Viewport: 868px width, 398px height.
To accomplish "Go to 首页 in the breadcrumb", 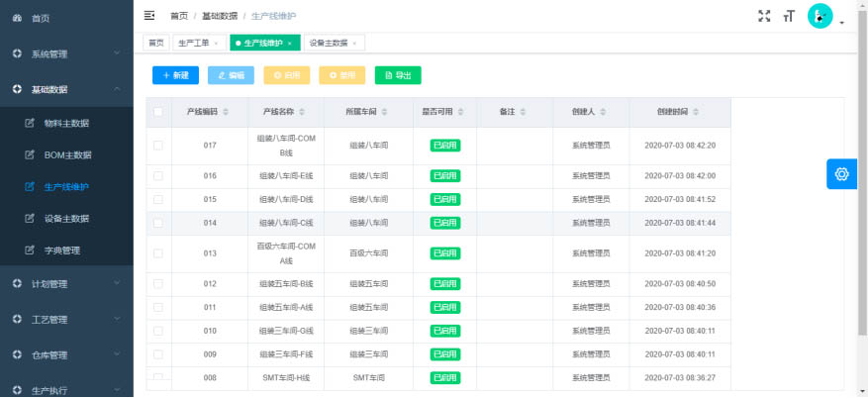I will [179, 16].
